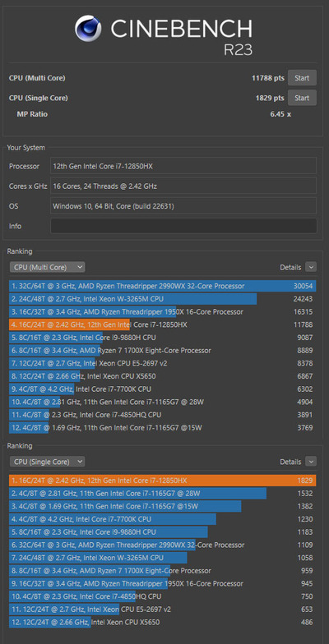
Task: Select Multi Core row Xeon E5-2697 v2 8378
Action: coord(163,363)
